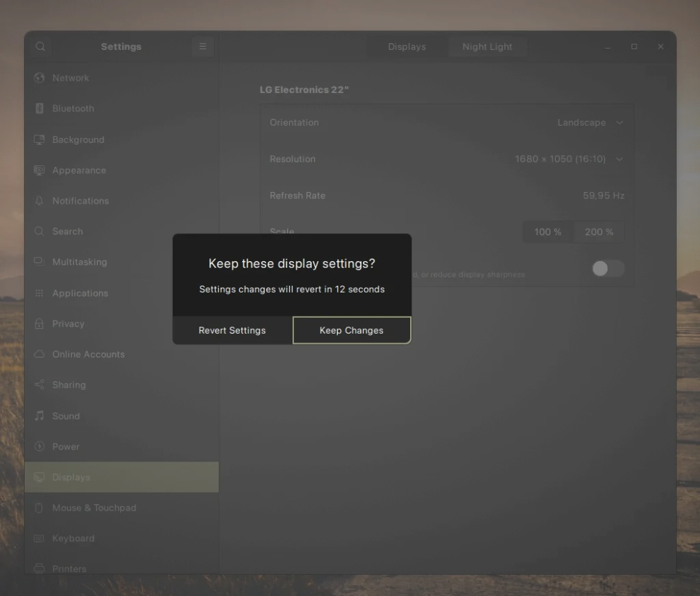
Task: Open the hamburger menu in the titlebar
Action: (202, 46)
